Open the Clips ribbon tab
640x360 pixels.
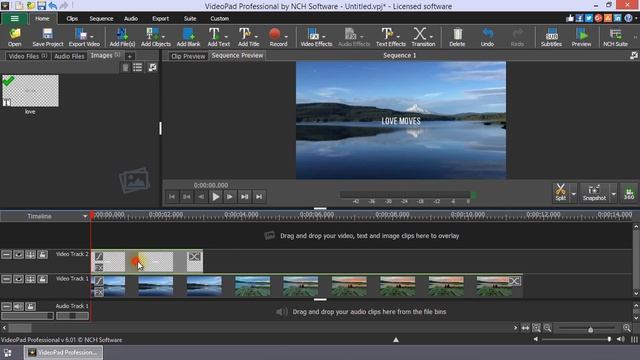coord(72,18)
